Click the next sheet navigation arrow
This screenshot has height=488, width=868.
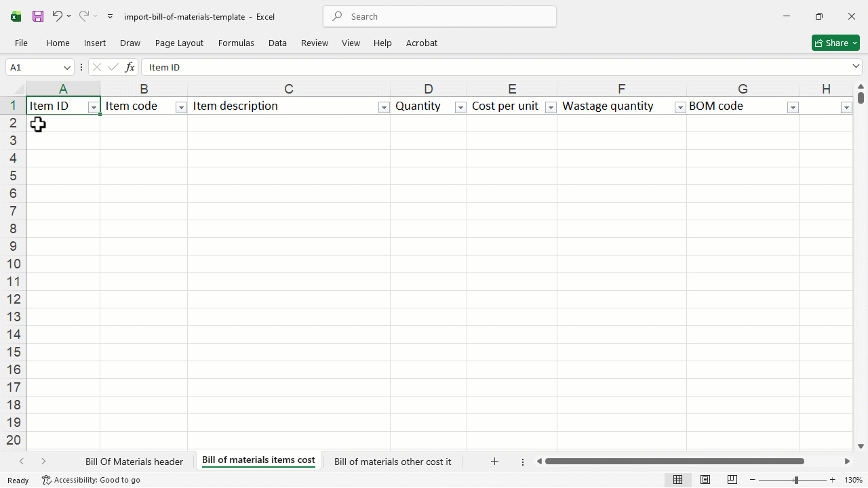coord(43,462)
